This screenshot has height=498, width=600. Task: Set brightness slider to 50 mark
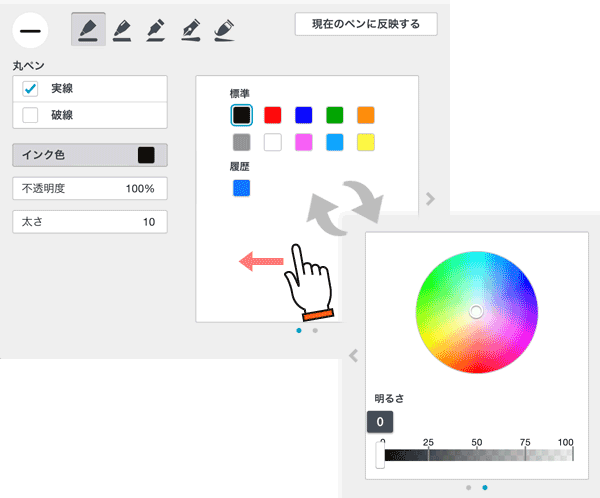point(477,455)
